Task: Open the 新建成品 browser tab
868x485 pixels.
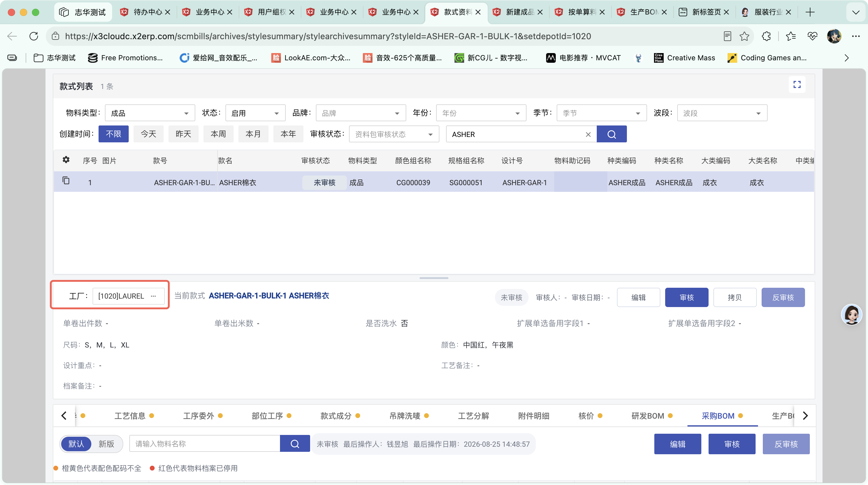Action: 519,12
